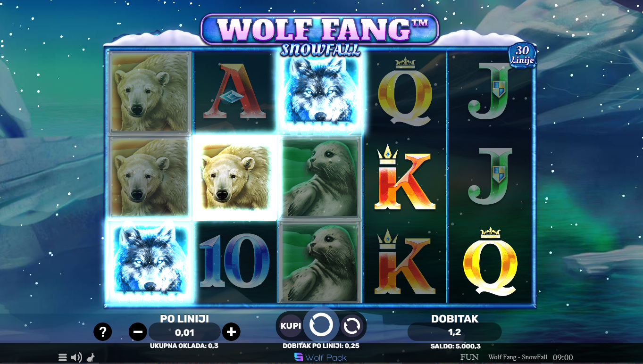
Task: Click the red letter A symbol
Action: [235, 92]
